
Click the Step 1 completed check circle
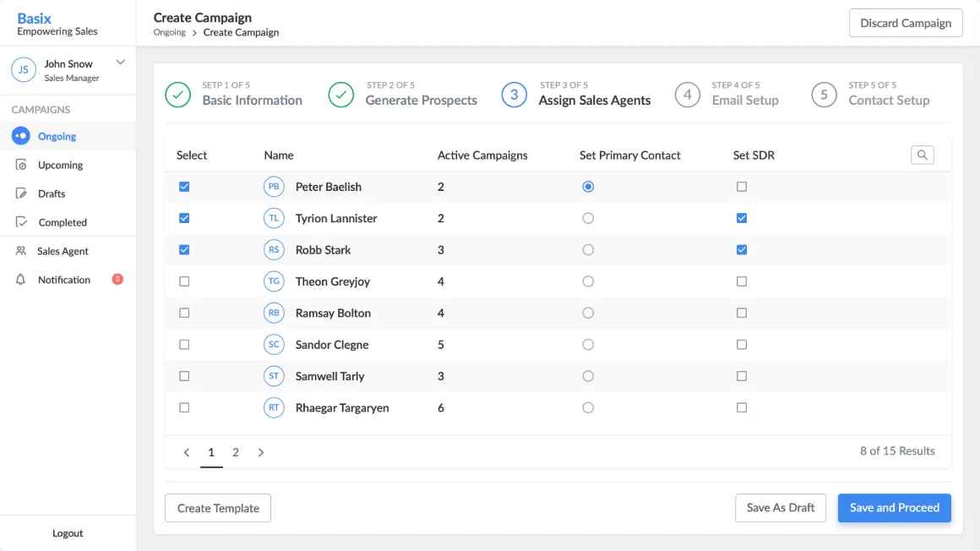(x=178, y=95)
